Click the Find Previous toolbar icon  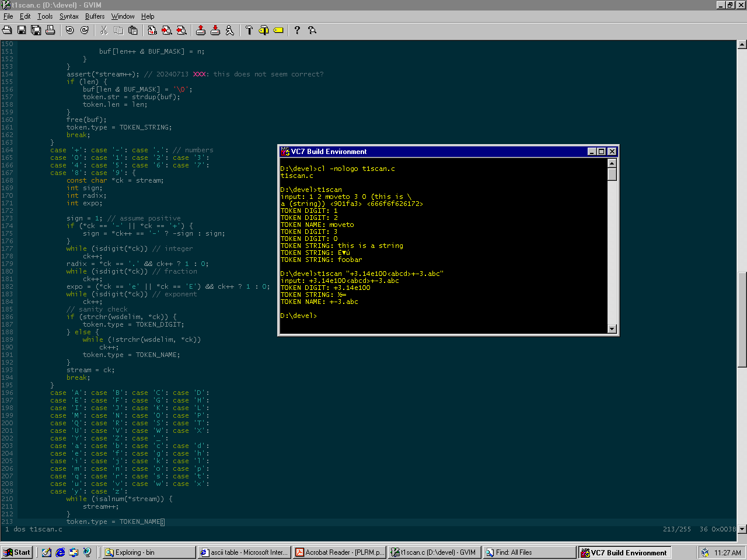tap(181, 30)
